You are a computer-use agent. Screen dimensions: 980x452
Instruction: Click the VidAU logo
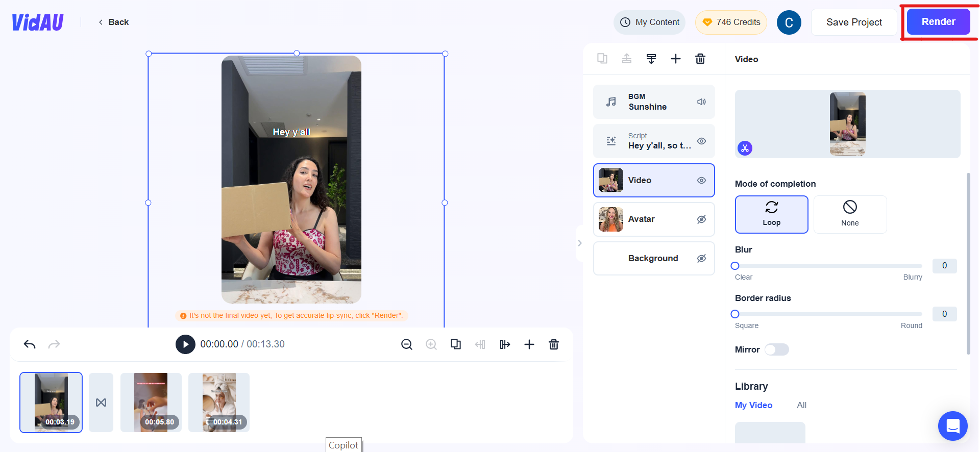click(38, 22)
